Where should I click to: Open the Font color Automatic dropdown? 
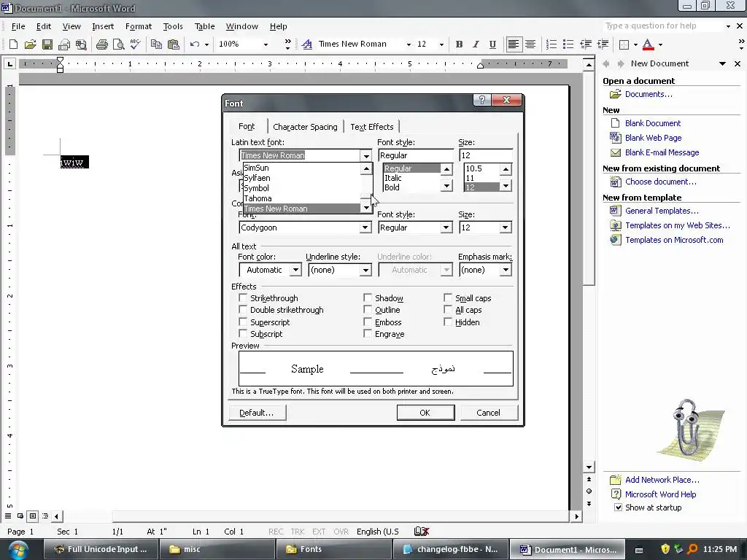[295, 270]
